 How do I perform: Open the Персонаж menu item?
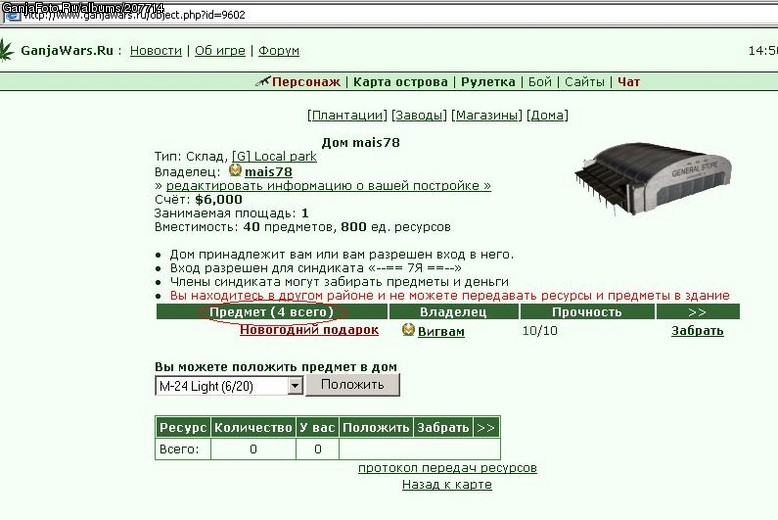point(306,82)
